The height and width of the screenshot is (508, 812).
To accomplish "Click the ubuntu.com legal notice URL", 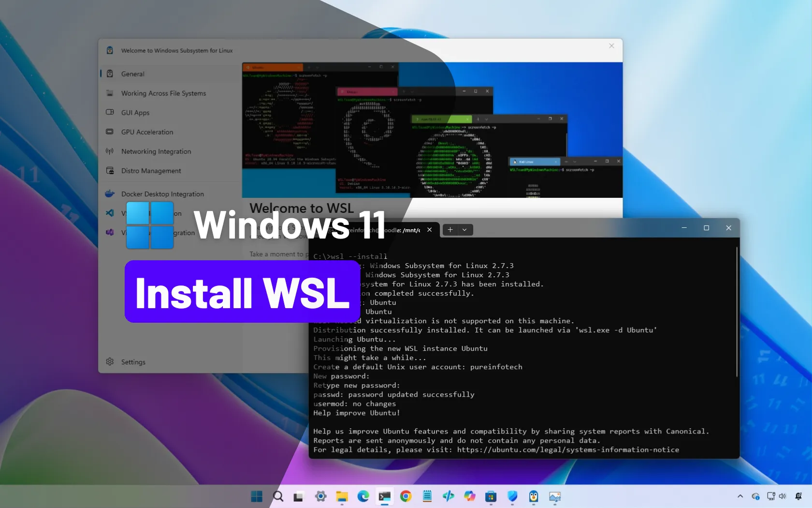I will pos(568,450).
